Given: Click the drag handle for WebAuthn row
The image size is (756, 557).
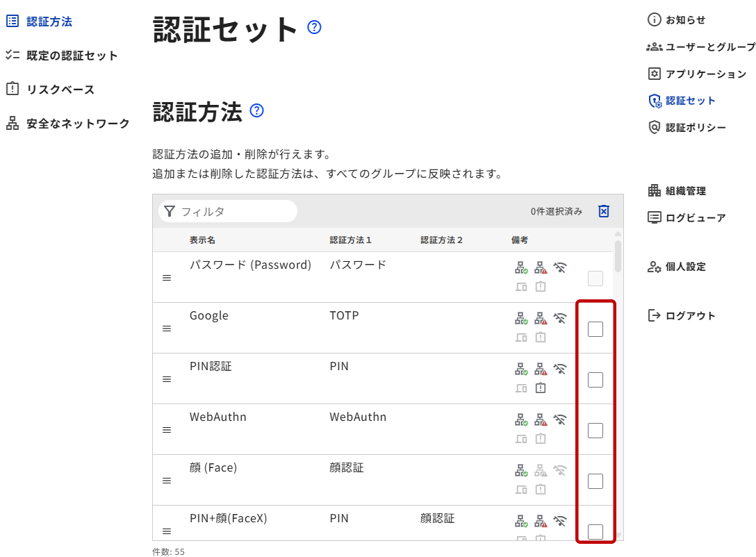Looking at the screenshot, I should pos(167,430).
